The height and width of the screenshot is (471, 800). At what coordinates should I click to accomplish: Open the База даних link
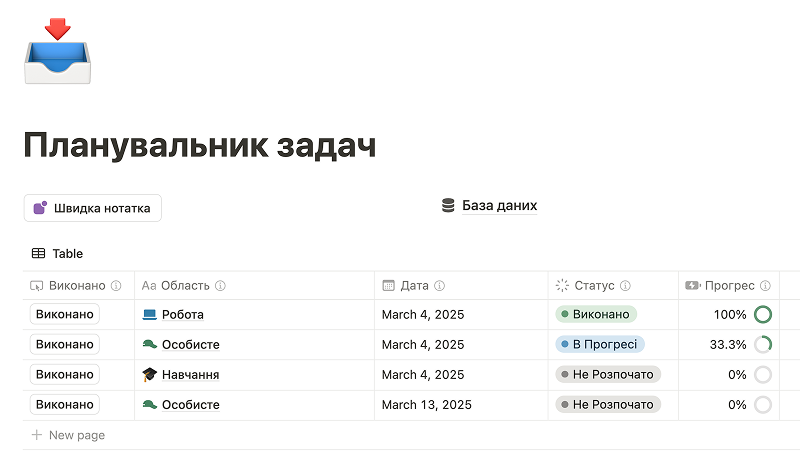pos(499,205)
